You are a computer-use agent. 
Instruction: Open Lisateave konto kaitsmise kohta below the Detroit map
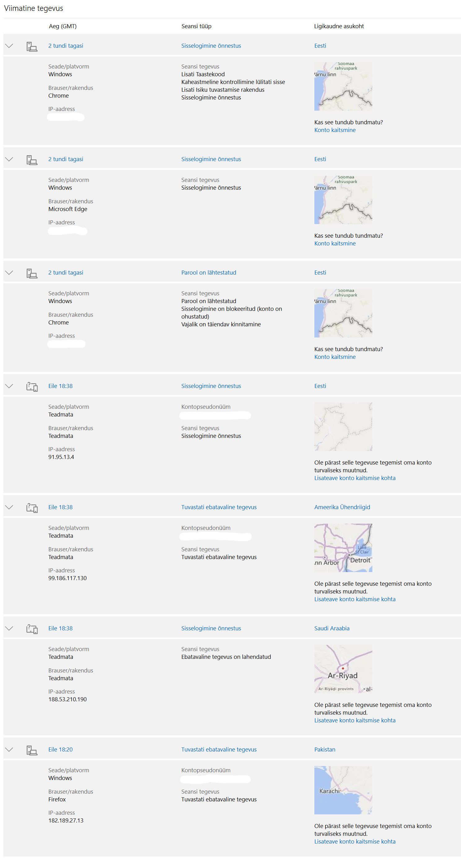[x=355, y=599]
